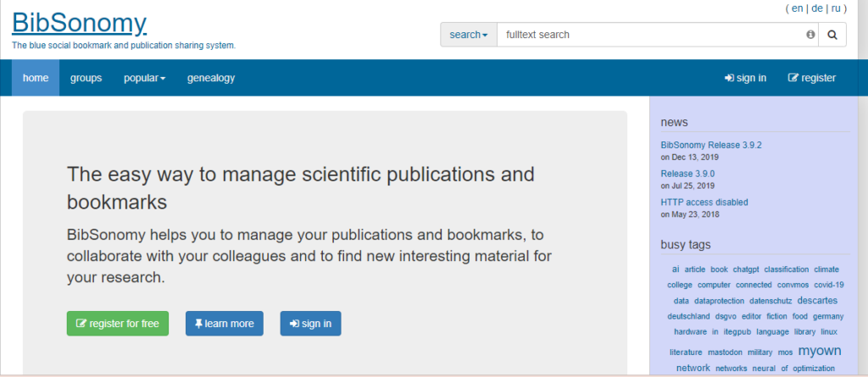
Task: Expand the popular menu dropdown
Action: (144, 78)
